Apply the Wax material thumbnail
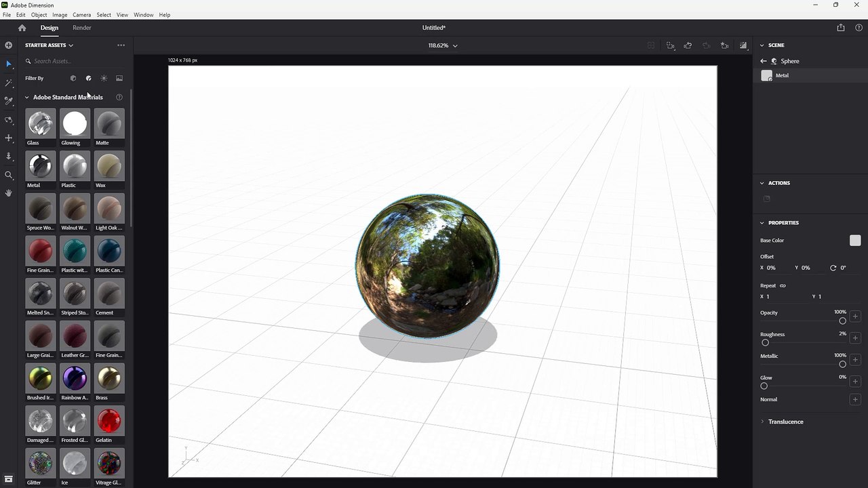 click(109, 166)
